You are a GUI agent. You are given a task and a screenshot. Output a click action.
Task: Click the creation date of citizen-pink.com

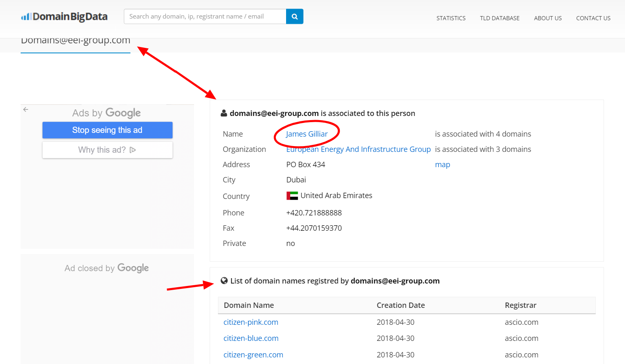pos(395,322)
